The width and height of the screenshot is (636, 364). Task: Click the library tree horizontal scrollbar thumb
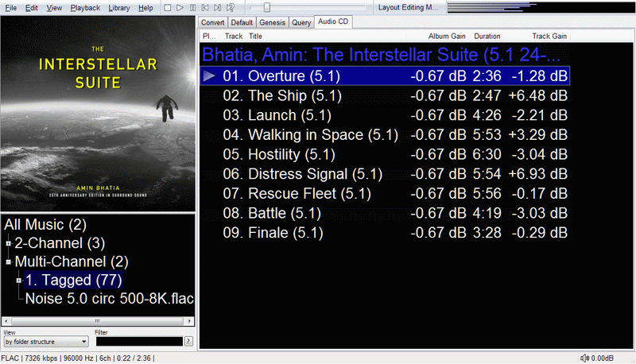97,321
